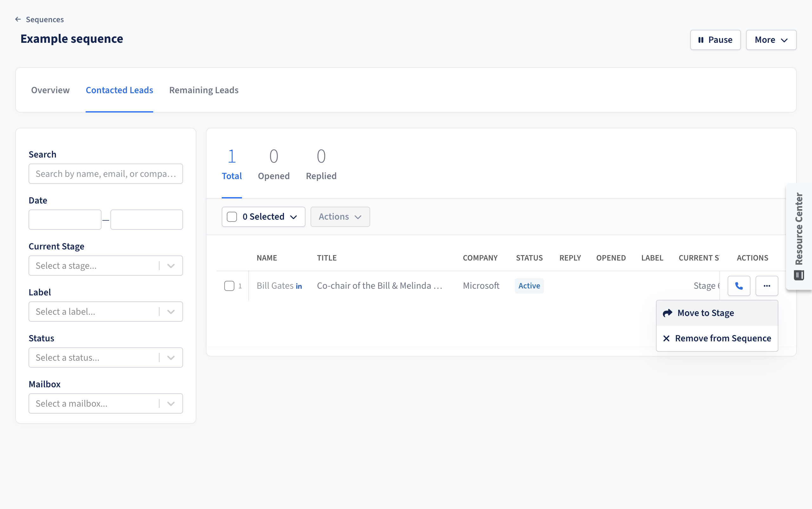Open the three-dot menu for Bill Gates
This screenshot has width=812, height=509.
pos(767,286)
